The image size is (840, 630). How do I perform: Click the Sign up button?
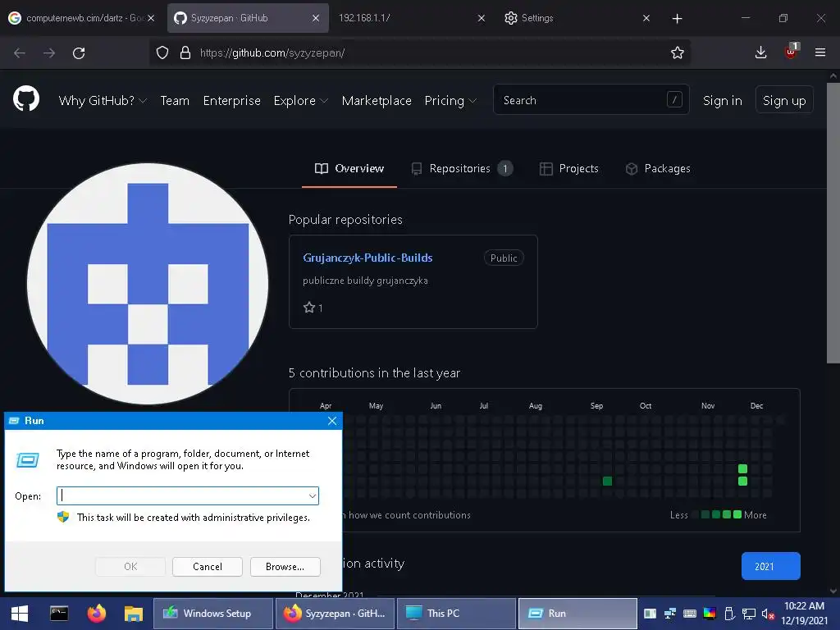784,99
